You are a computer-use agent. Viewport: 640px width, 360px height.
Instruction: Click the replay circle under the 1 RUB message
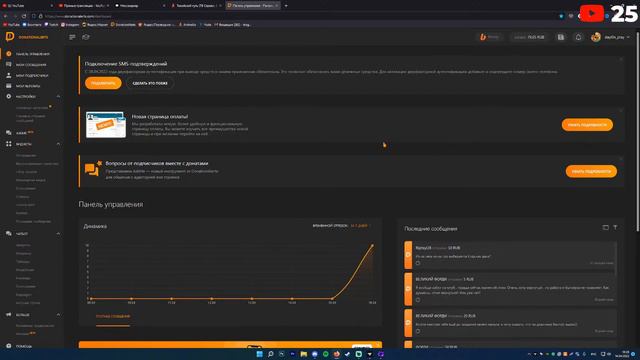click(418, 300)
